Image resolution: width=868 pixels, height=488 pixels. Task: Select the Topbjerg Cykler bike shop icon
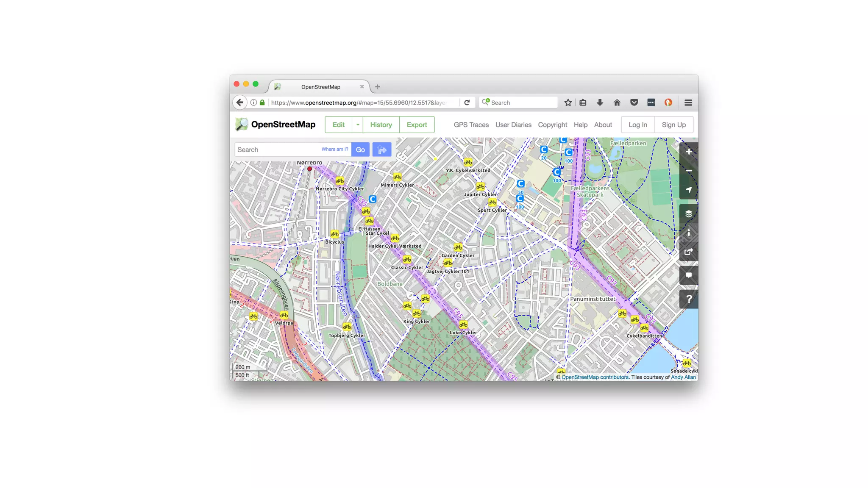(347, 327)
